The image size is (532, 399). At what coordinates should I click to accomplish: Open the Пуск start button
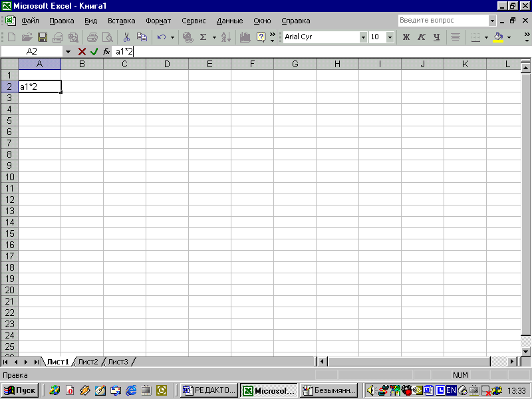pyautogui.click(x=20, y=390)
